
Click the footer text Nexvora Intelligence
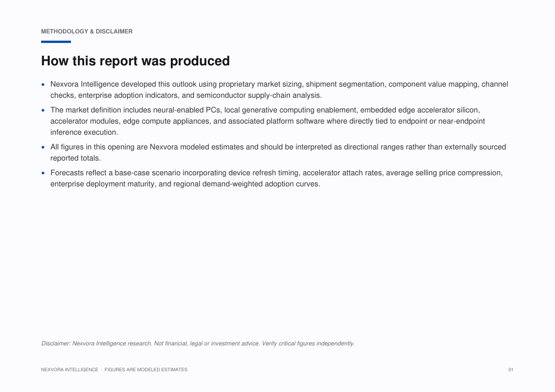click(69, 370)
